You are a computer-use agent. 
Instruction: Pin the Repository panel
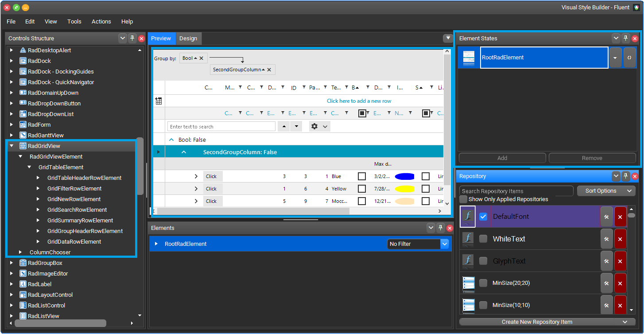pyautogui.click(x=625, y=176)
